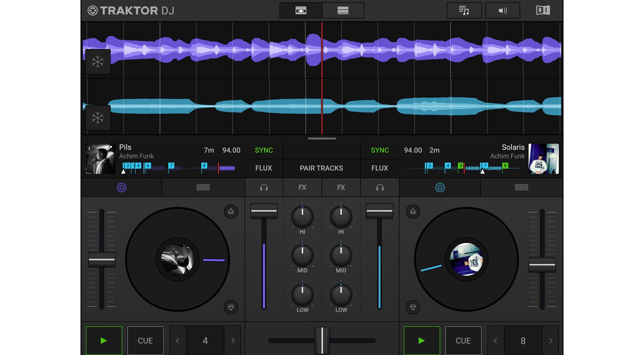Enable FLUX on the left deck
Viewport: 644px width, 355px height.
(264, 168)
